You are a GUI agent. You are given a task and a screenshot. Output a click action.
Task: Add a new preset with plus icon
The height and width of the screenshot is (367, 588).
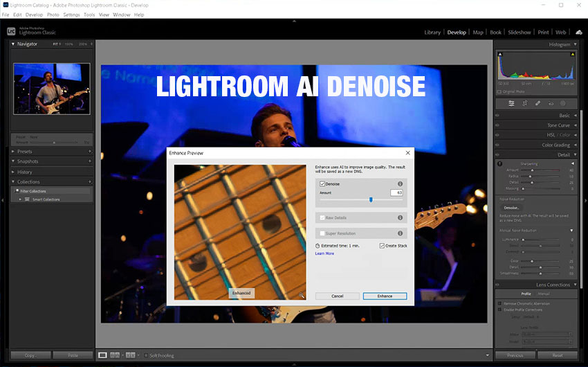coord(90,152)
